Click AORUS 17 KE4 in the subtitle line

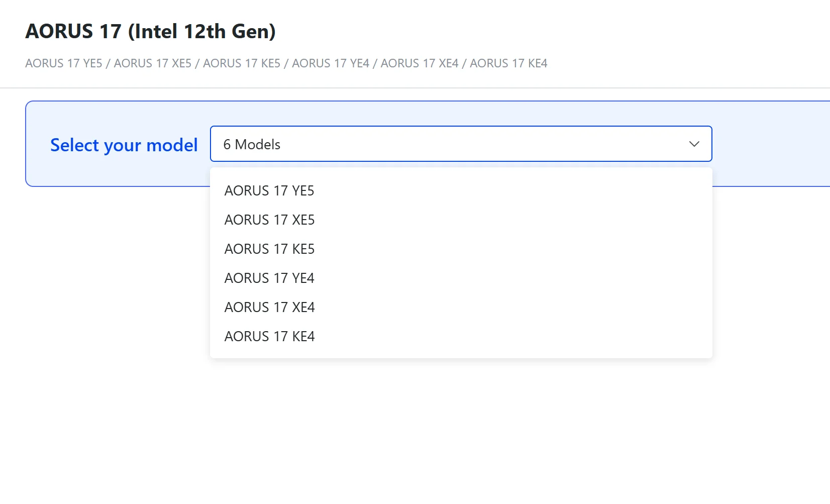[508, 63]
